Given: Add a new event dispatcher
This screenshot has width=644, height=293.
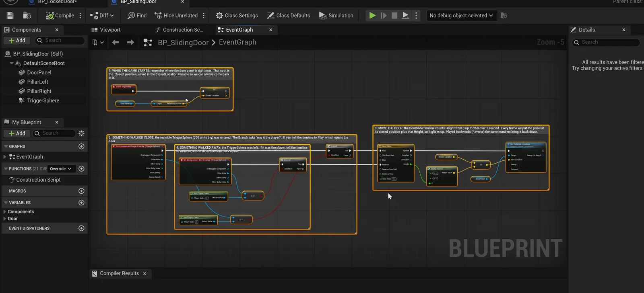Looking at the screenshot, I should tap(81, 228).
